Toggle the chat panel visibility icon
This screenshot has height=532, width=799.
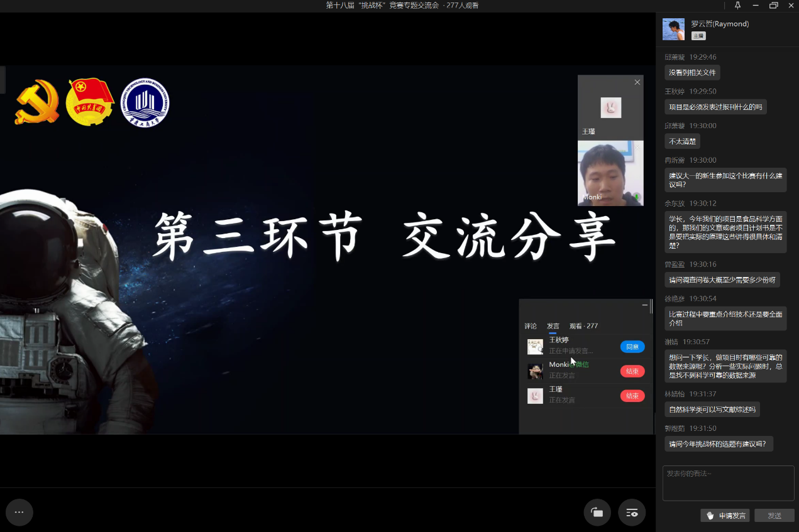[x=632, y=513]
